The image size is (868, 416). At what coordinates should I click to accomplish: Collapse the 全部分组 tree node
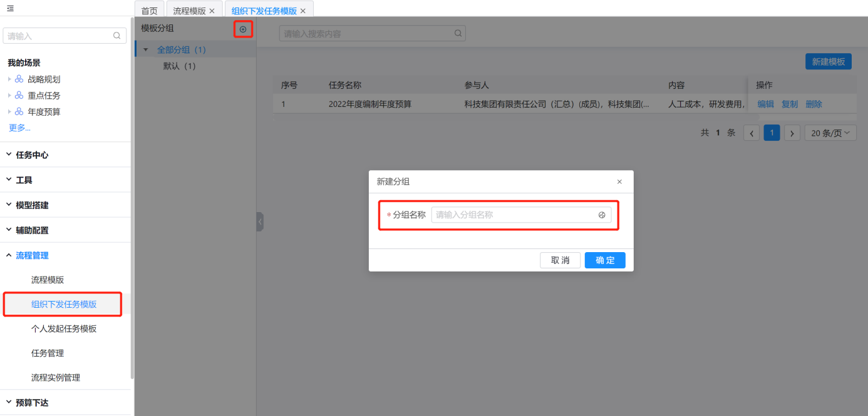pos(146,50)
